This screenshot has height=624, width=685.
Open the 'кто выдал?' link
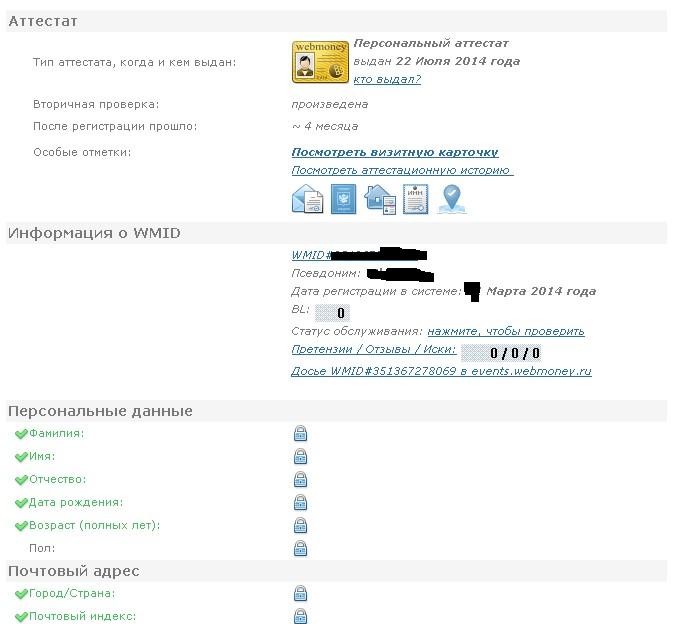[x=387, y=79]
